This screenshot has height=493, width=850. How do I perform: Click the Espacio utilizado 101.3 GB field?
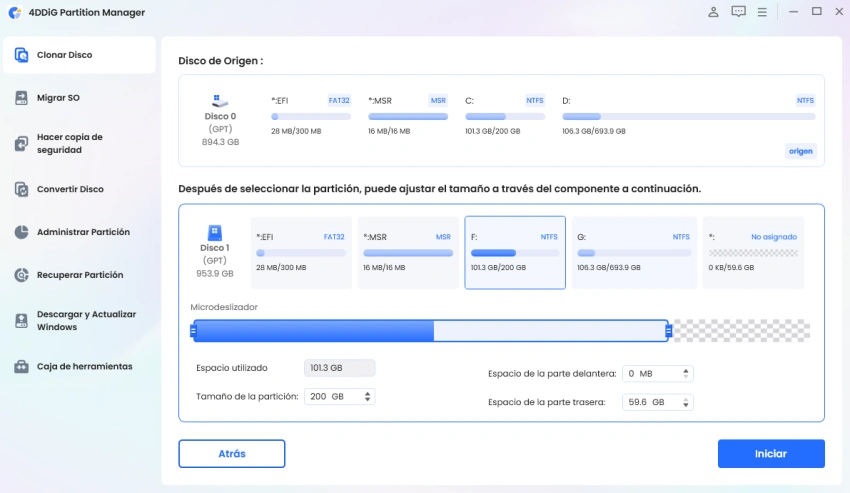point(339,368)
